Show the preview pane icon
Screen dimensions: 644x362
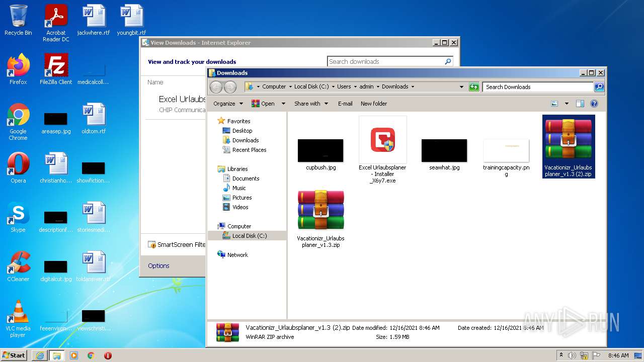[x=580, y=104]
